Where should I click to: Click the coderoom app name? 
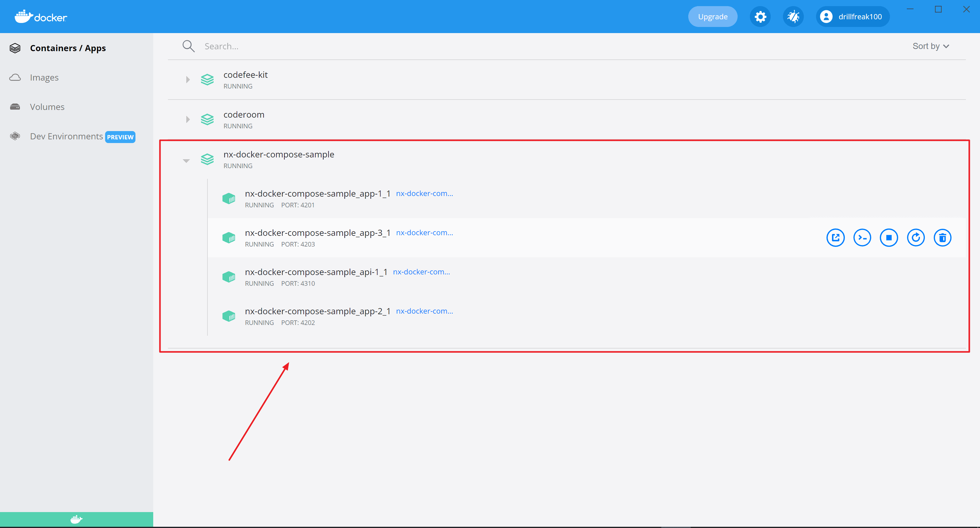click(x=244, y=115)
